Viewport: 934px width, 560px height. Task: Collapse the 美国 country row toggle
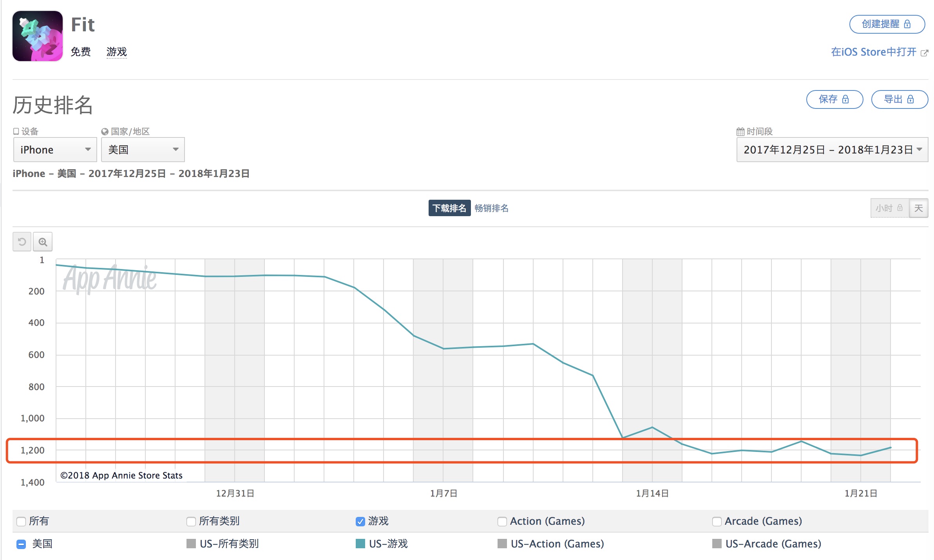pyautogui.click(x=21, y=544)
